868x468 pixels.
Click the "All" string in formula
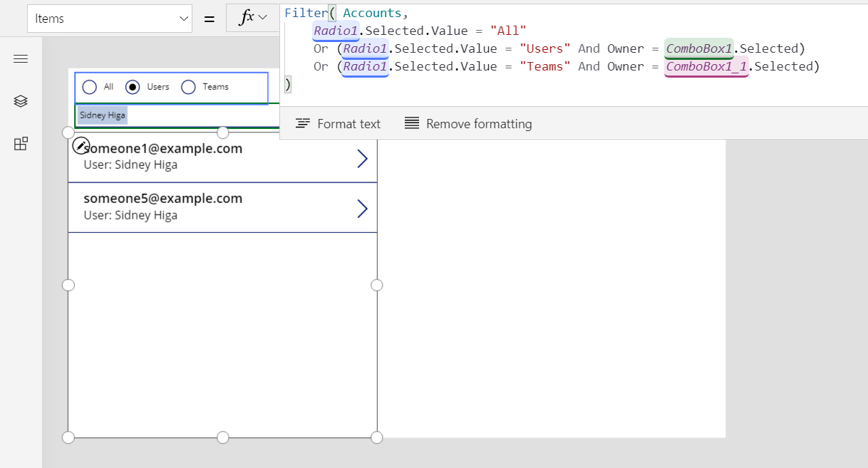point(507,31)
